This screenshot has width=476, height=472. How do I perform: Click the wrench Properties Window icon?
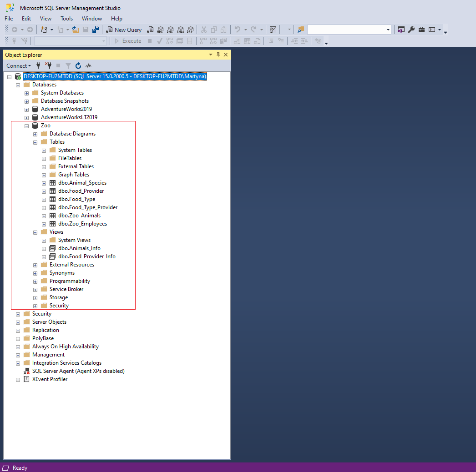point(411,30)
